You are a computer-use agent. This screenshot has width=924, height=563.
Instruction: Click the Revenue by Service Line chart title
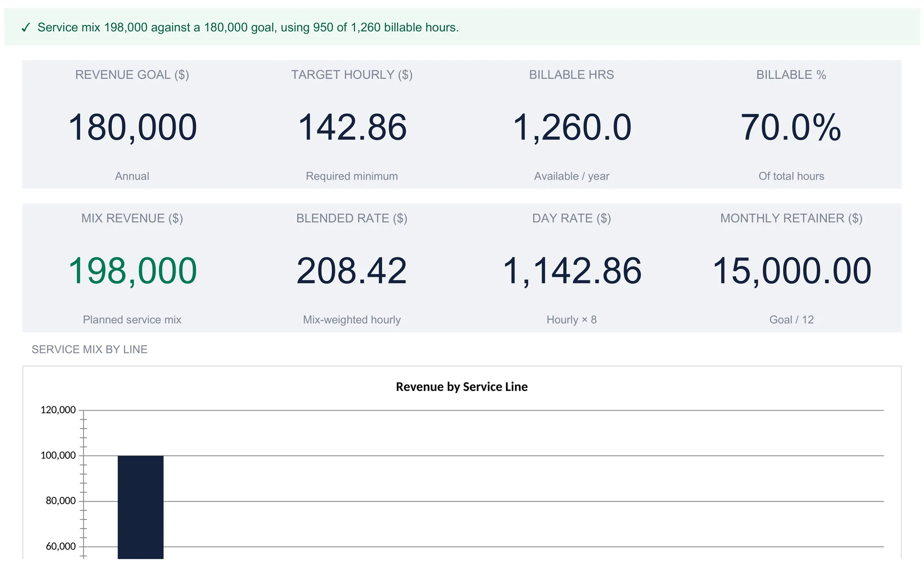(x=462, y=387)
